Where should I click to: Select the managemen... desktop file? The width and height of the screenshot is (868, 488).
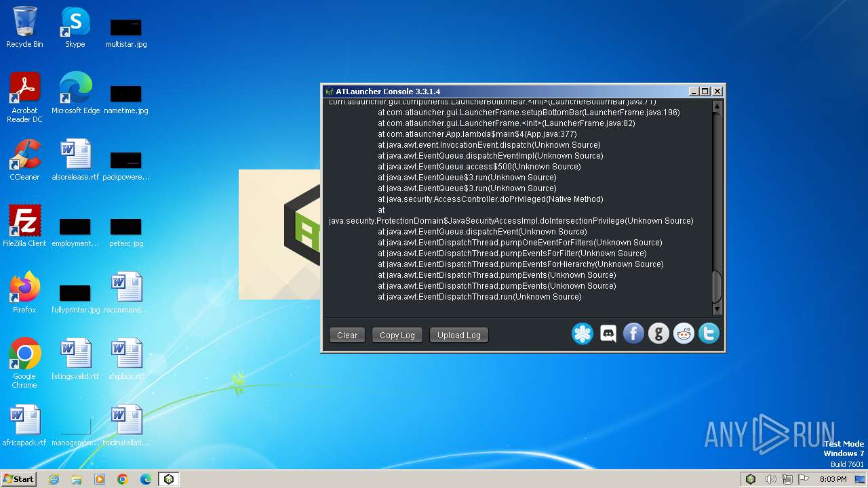(x=75, y=431)
